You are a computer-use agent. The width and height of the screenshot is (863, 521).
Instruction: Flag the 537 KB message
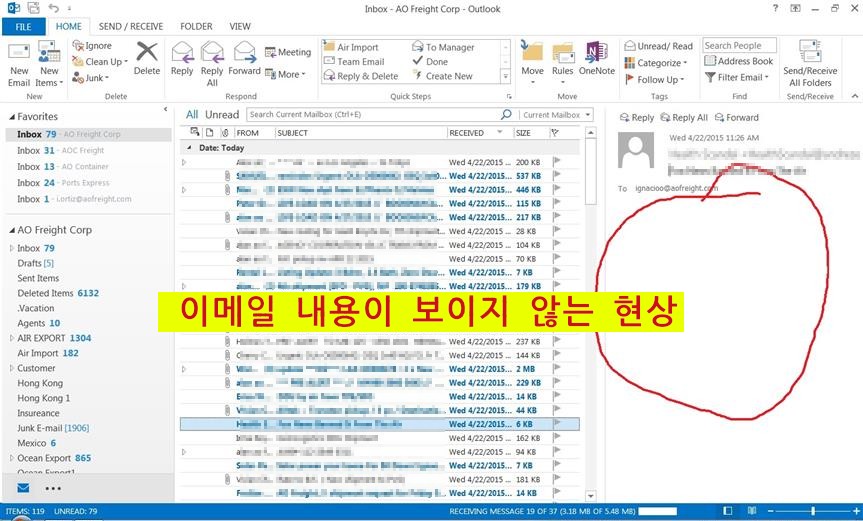pyautogui.click(x=556, y=176)
